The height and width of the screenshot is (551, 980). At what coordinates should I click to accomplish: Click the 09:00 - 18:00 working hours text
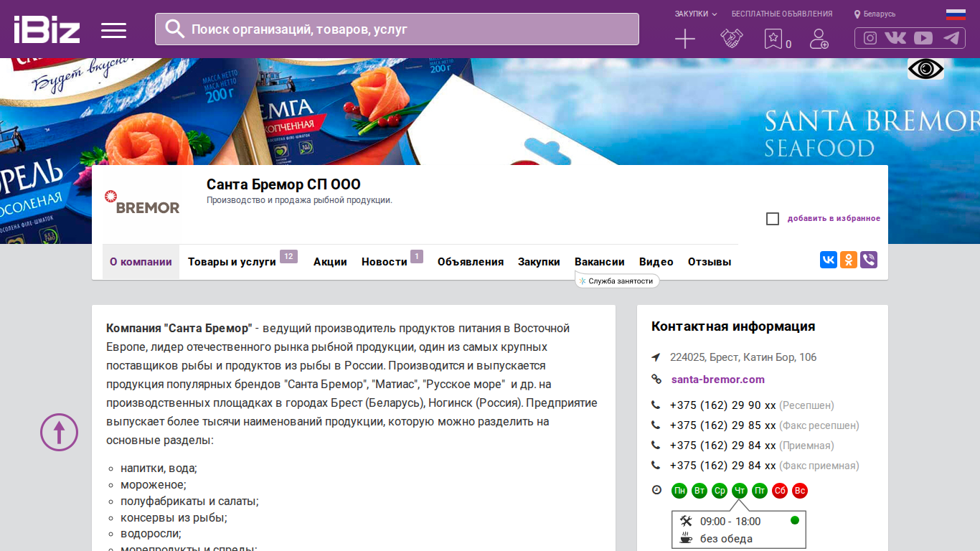click(x=730, y=522)
